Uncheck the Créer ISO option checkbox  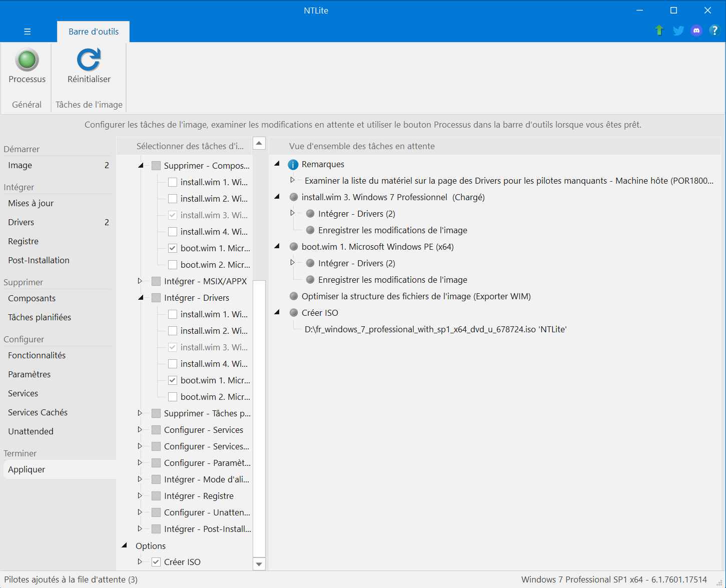[156, 562]
